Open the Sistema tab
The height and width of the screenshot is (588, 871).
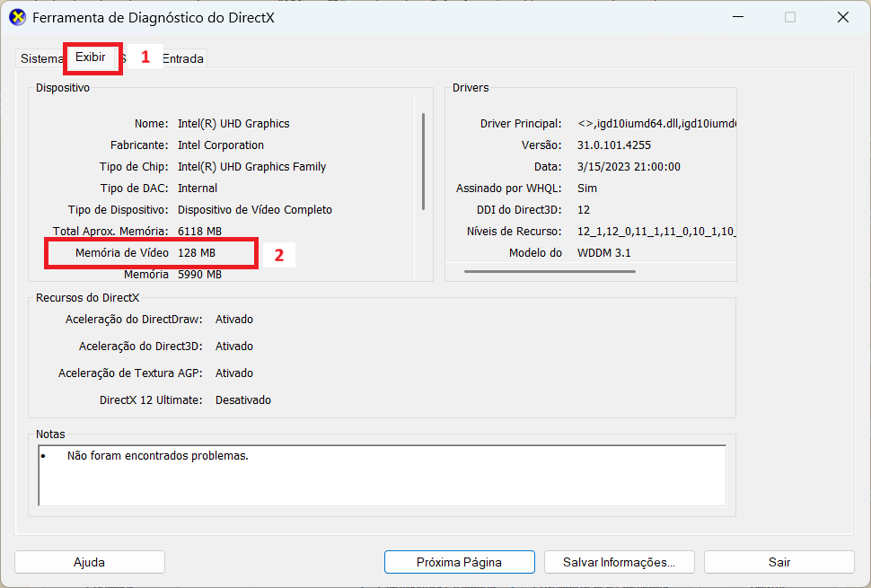click(x=41, y=58)
